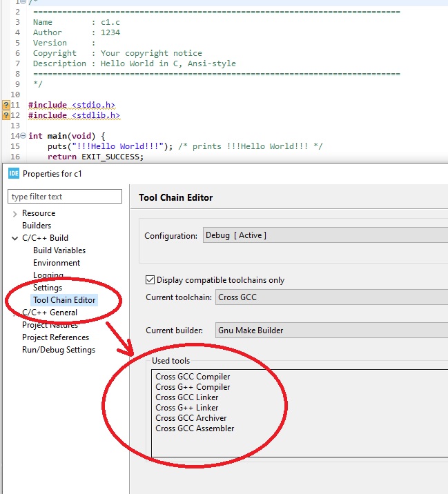
Task: Expand the Resource tree node
Action: point(15,214)
